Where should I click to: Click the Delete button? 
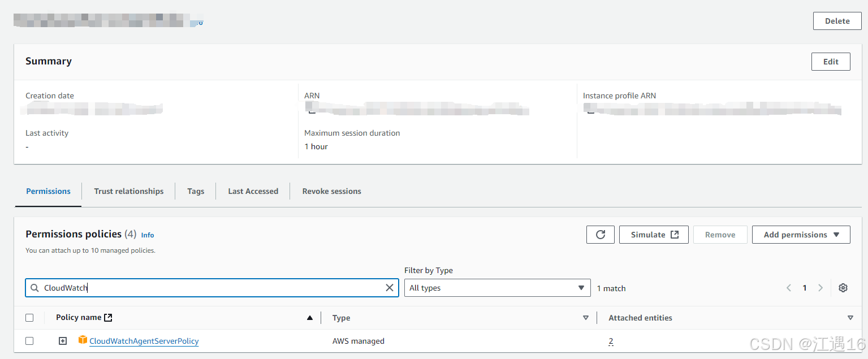837,20
